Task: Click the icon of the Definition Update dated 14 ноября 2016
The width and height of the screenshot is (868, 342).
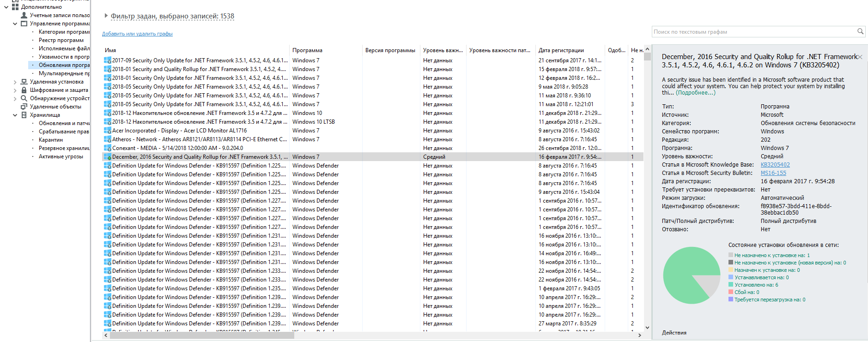Action: [108, 253]
